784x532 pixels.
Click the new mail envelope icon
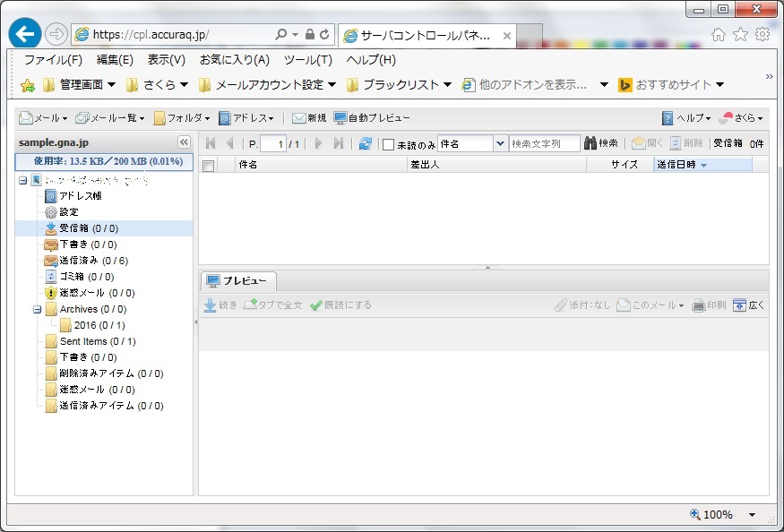(x=299, y=118)
